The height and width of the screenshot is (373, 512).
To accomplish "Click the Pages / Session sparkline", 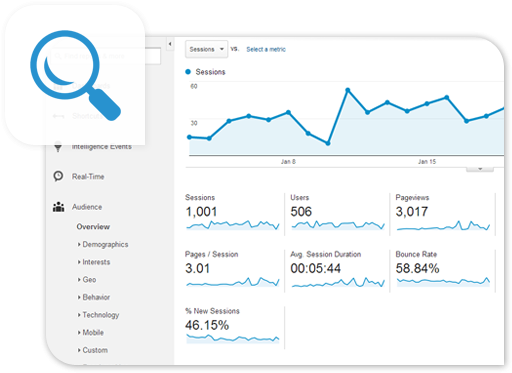I will [x=233, y=282].
